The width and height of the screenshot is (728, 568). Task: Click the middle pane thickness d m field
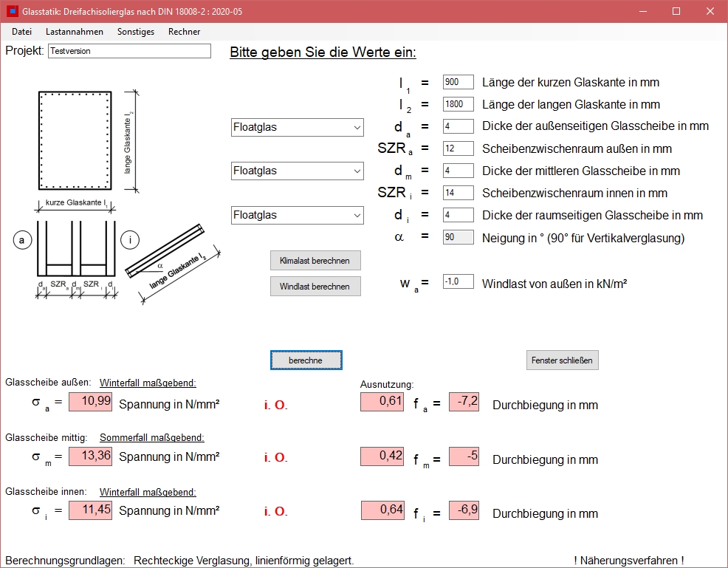click(x=459, y=171)
